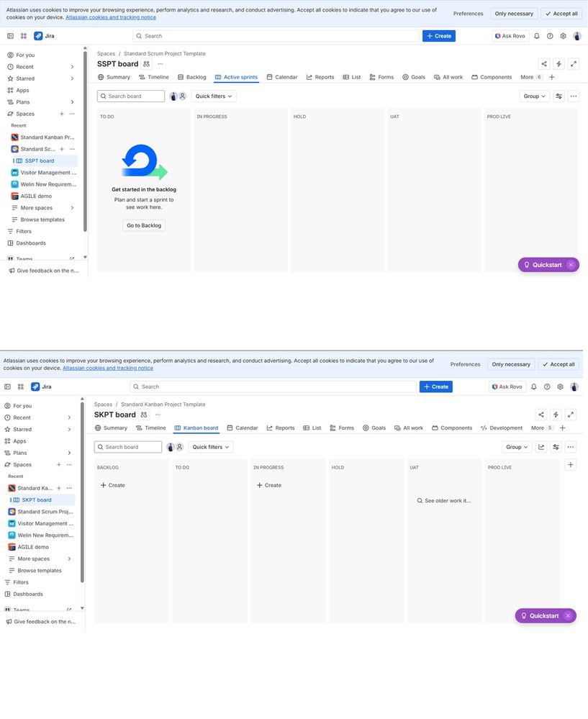Image resolution: width=588 pixels, height=719 pixels.
Task: Filter by unassigned avatar on SKPT board
Action: [x=180, y=447]
